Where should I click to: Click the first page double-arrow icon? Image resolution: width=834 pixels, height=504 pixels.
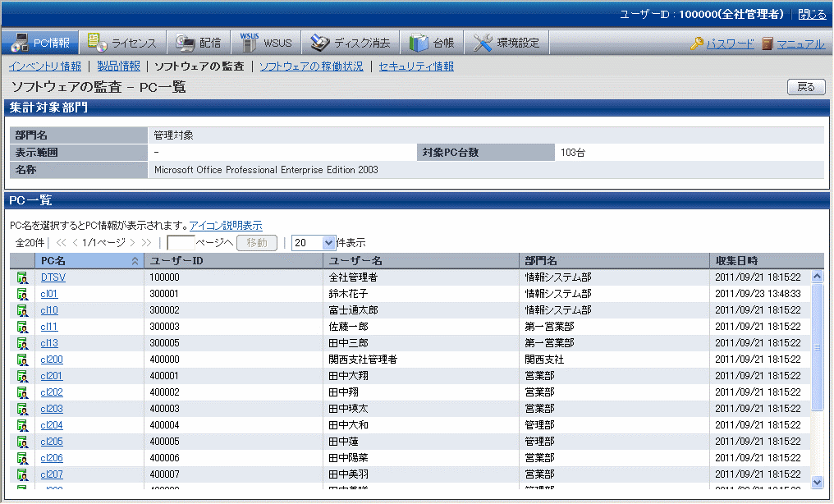62,243
